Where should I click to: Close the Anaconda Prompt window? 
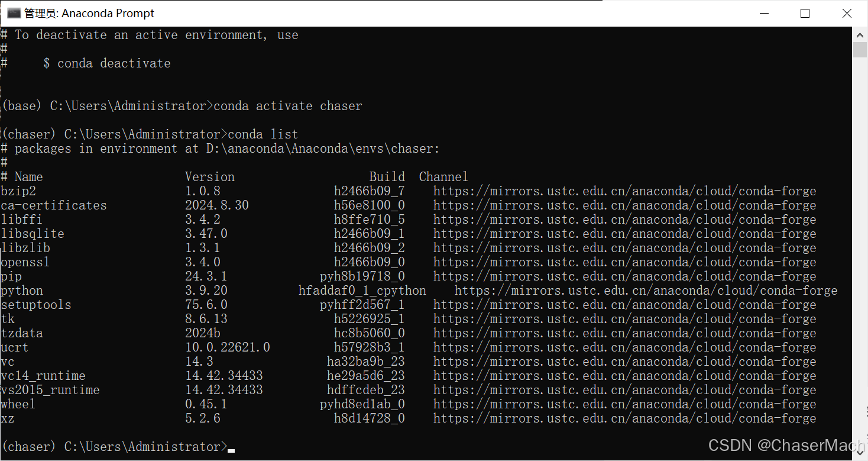coord(847,13)
